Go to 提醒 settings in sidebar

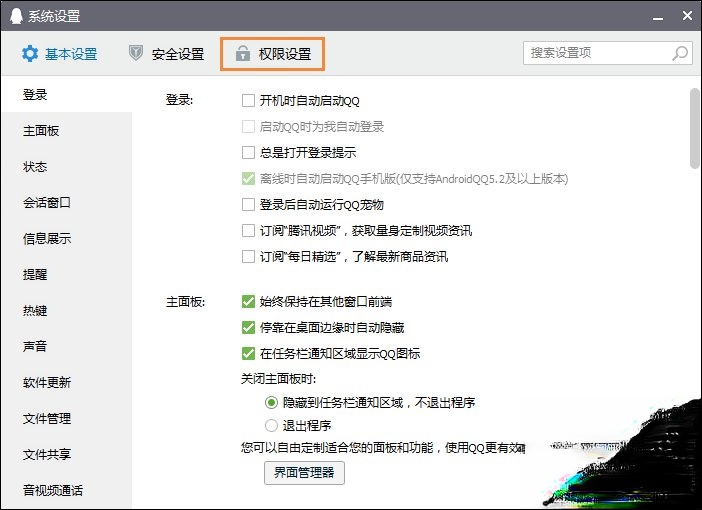(x=67, y=274)
